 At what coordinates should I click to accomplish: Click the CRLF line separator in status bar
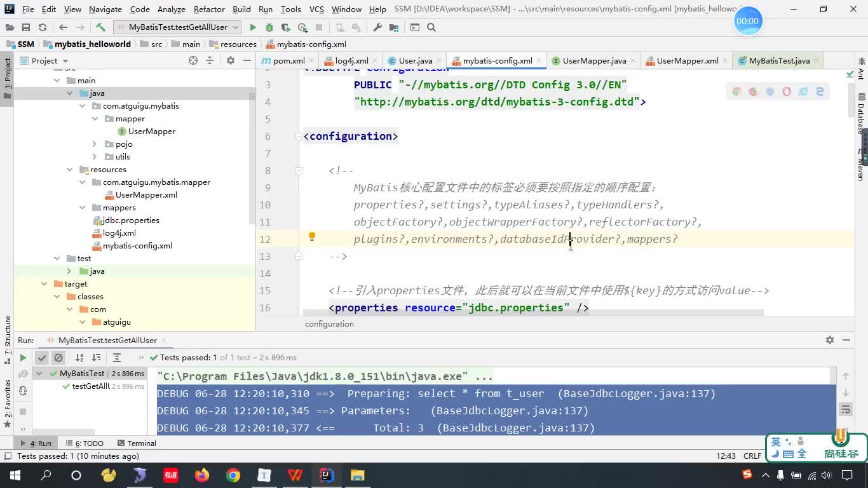[752, 456]
